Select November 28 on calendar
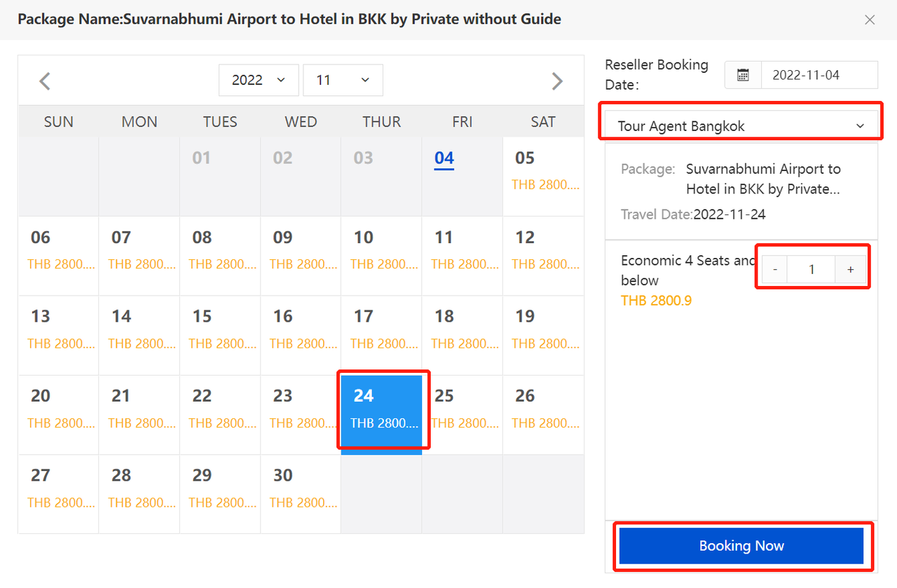 (139, 488)
